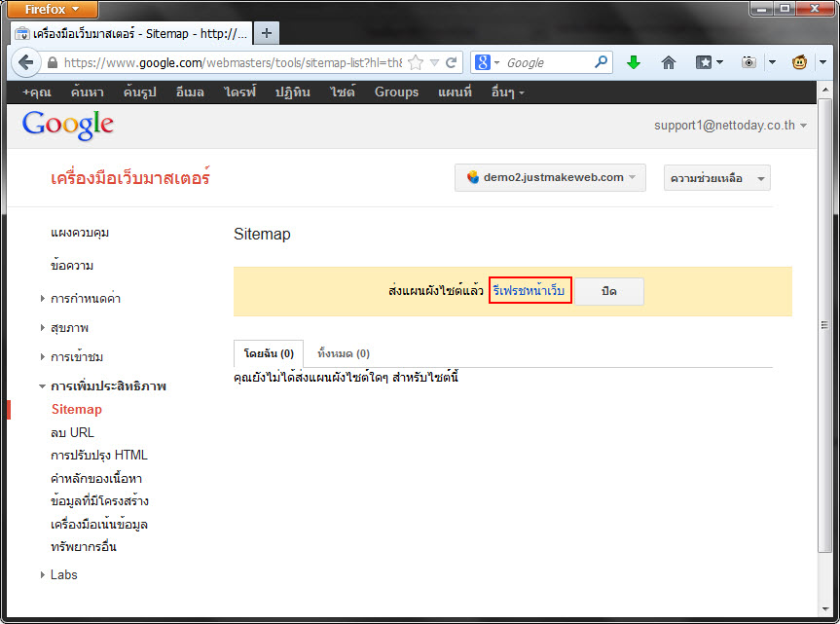Click the รีเฟรชหน้าเว็บ link
The height and width of the screenshot is (624, 840).
click(530, 291)
